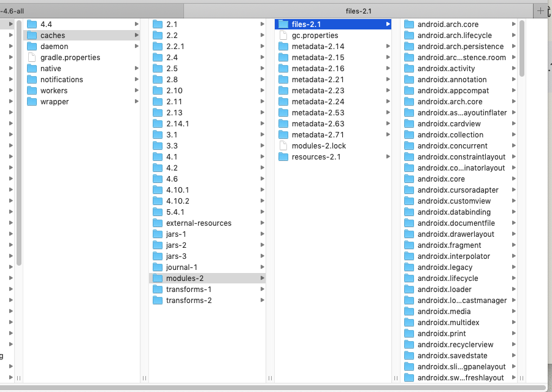
Task: Select the androidx.annotation folder name
Action: pyautogui.click(x=452, y=79)
